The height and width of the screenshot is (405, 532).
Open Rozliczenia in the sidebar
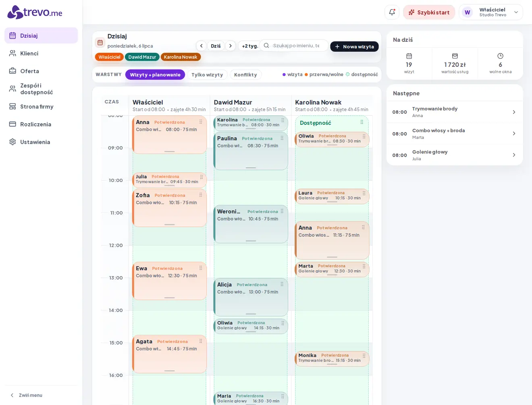[x=41, y=124]
